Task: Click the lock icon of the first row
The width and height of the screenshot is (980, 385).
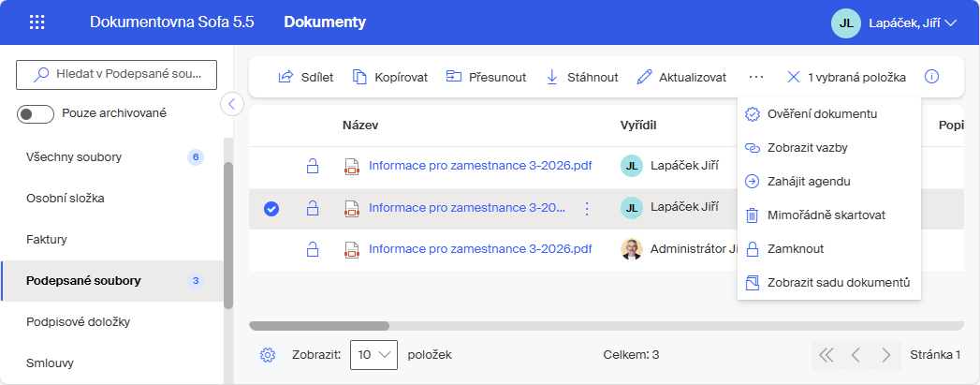Action: [312, 166]
